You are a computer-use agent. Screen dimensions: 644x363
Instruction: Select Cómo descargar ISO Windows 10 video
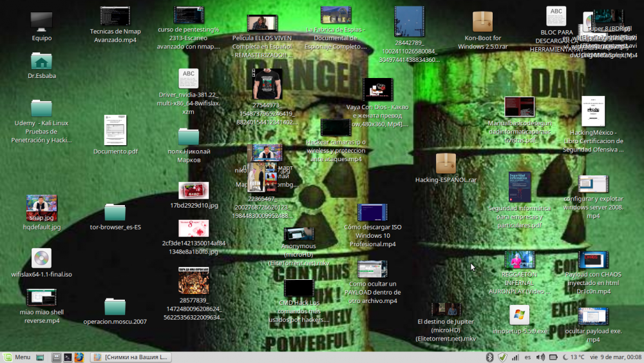point(372,213)
